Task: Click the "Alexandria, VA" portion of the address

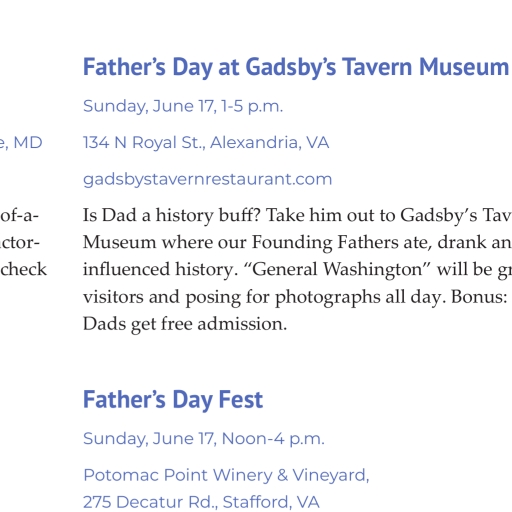Action: 270,143
